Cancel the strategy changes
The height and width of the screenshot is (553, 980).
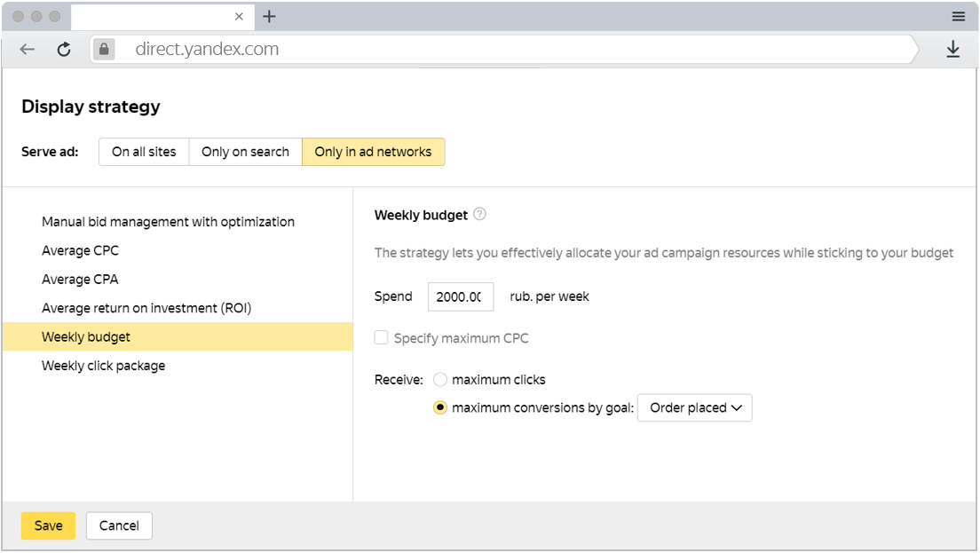119,525
